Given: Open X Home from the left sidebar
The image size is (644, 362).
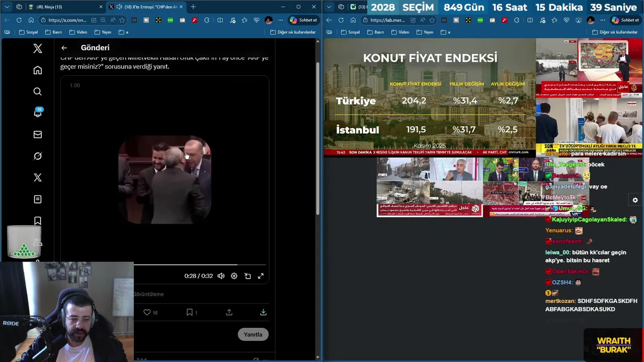Looking at the screenshot, I should pyautogui.click(x=38, y=70).
